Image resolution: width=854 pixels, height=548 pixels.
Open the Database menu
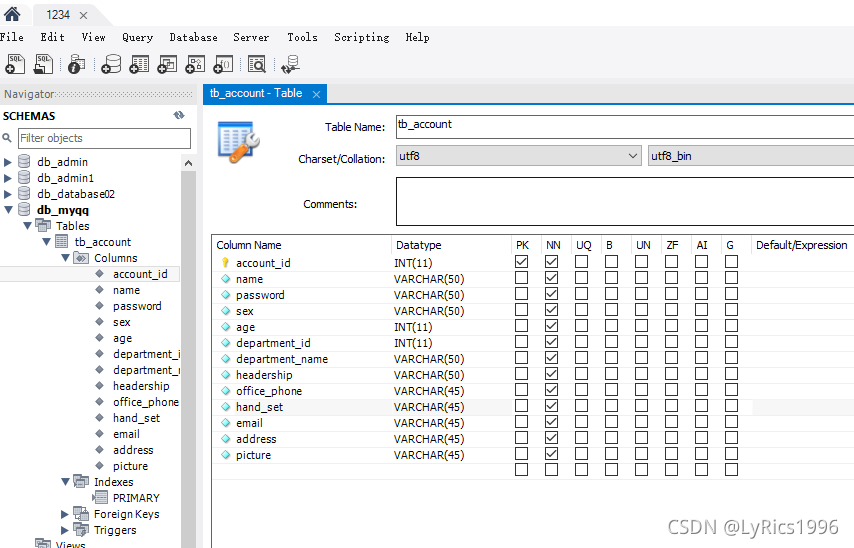coord(193,37)
